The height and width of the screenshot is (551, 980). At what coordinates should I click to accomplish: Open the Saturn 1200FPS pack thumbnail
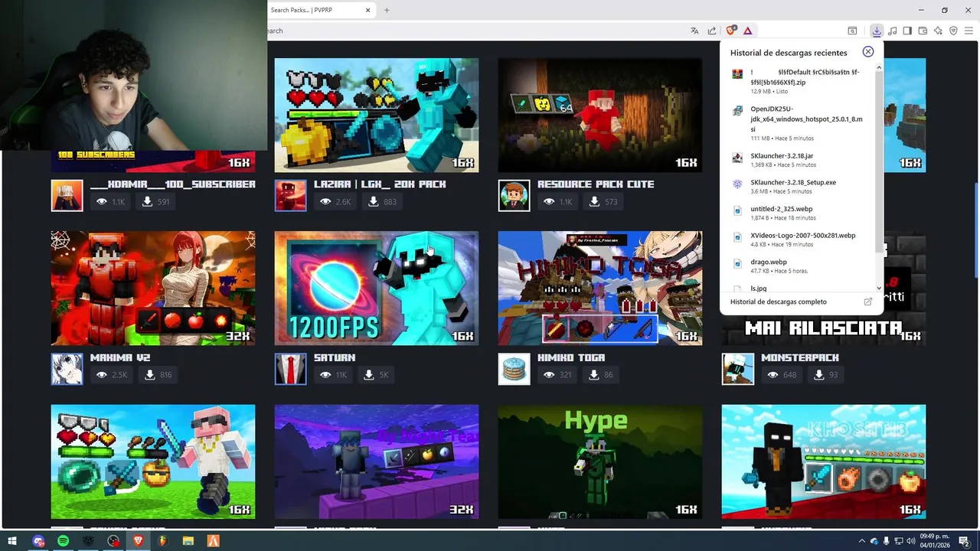[377, 288]
